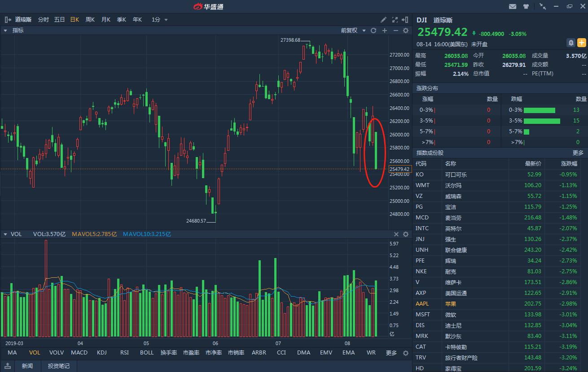Click the 道琼斯 title in chart toolbar
This screenshot has height=372, width=588.
[x=23, y=20]
